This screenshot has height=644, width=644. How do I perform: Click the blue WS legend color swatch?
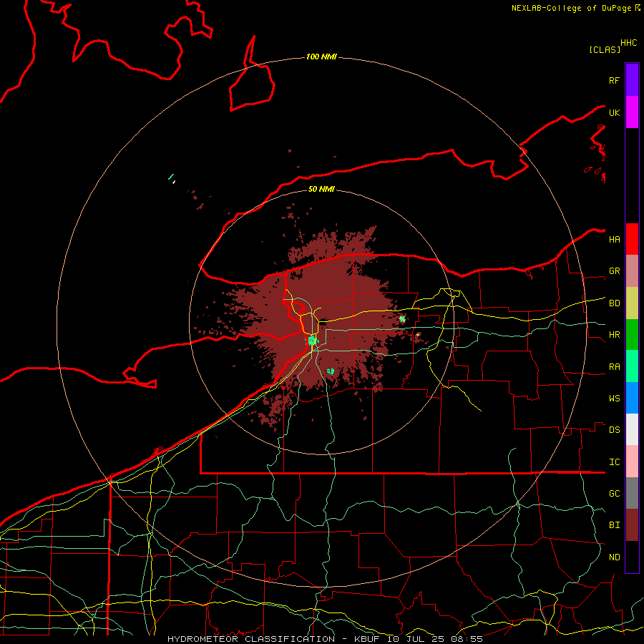[x=632, y=398]
